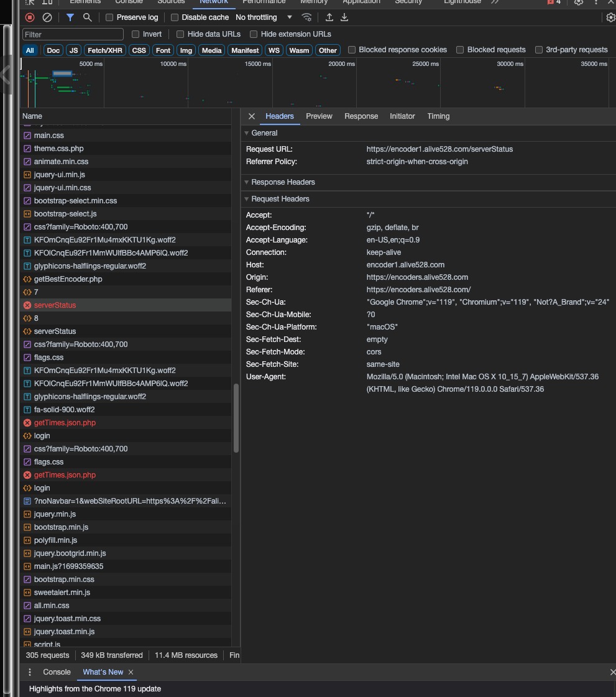Open drawer's three-dot menu
The image size is (616, 697).
[30, 672]
